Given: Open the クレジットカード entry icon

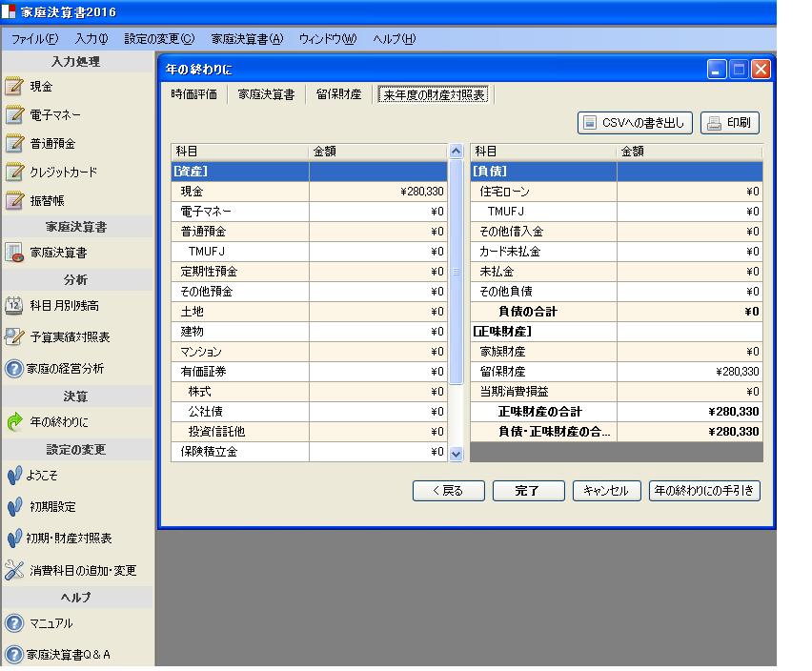Looking at the screenshot, I should point(14,173).
